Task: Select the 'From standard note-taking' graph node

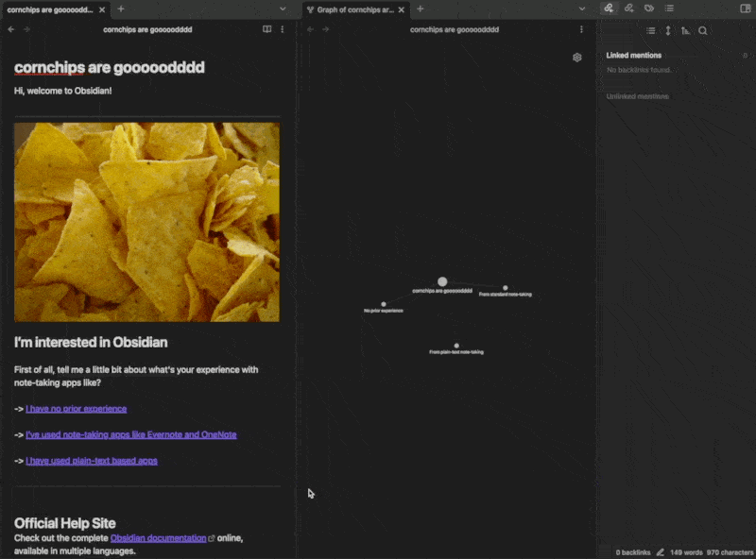Action: pyautogui.click(x=506, y=288)
